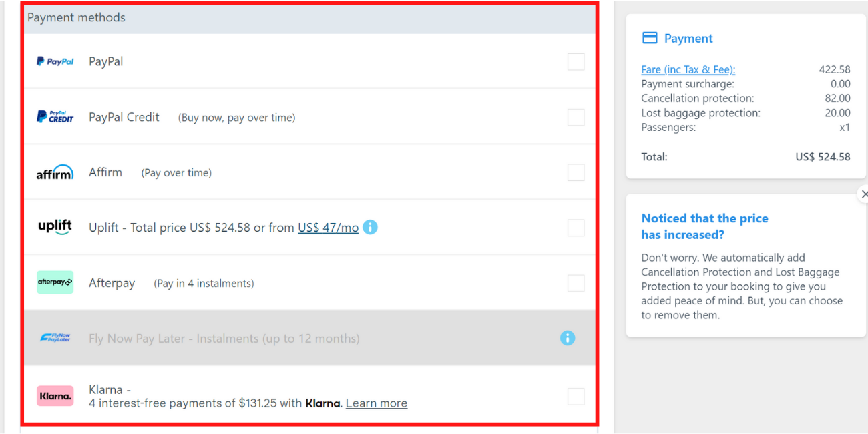This screenshot has height=434, width=868.
Task: Click the Payment methods header
Action: coord(310,18)
